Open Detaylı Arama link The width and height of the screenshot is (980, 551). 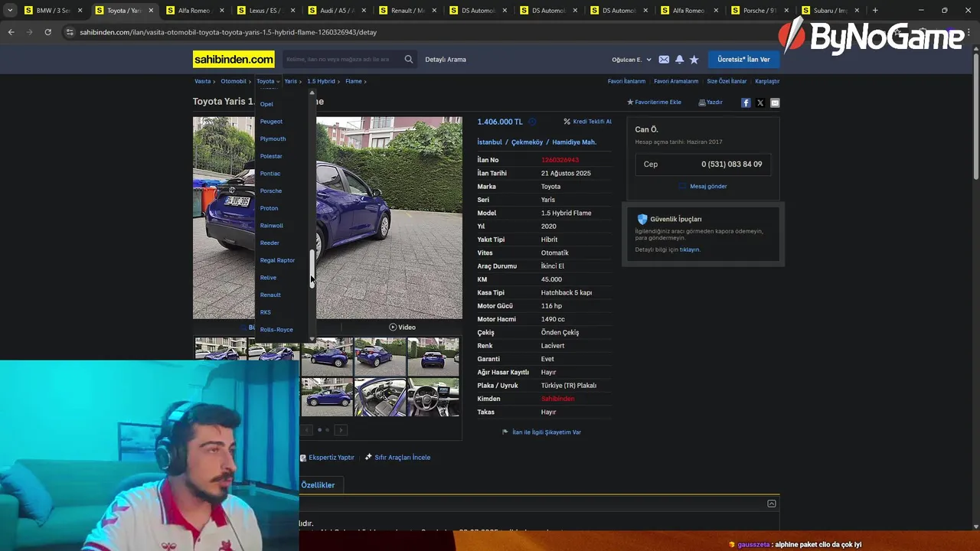(446, 60)
